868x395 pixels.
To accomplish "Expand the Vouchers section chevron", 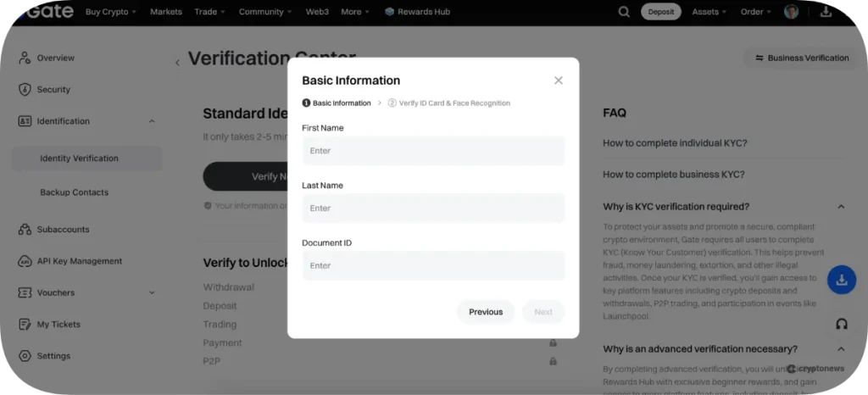I will pyautogui.click(x=152, y=292).
